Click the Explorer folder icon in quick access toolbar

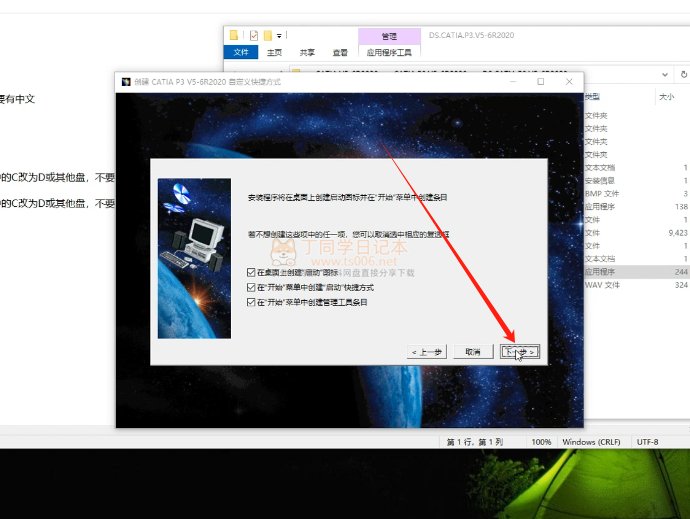pyautogui.click(x=234, y=35)
